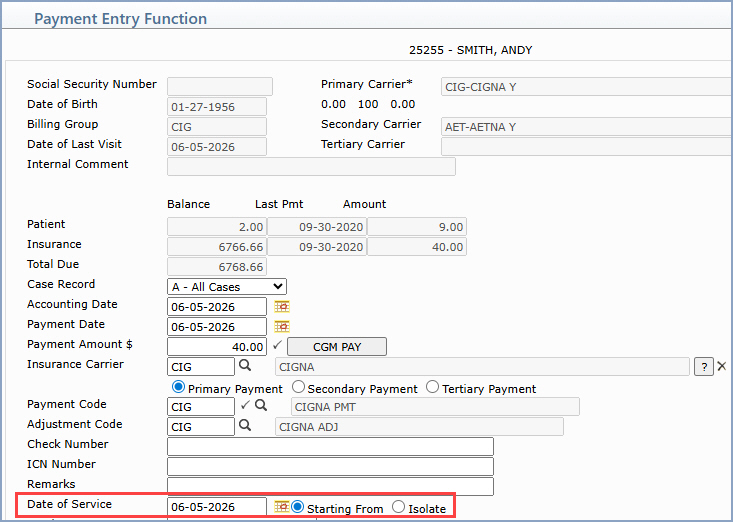Screen dimensions: 733x522
Task: Click the CGM PAY button
Action: coord(337,347)
